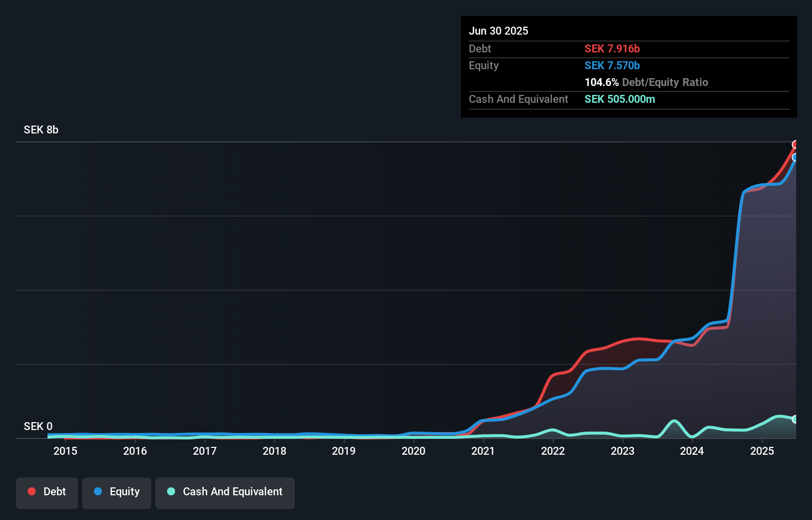The width and height of the screenshot is (812, 520).
Task: Click the 2025 x-axis label
Action: (762, 451)
